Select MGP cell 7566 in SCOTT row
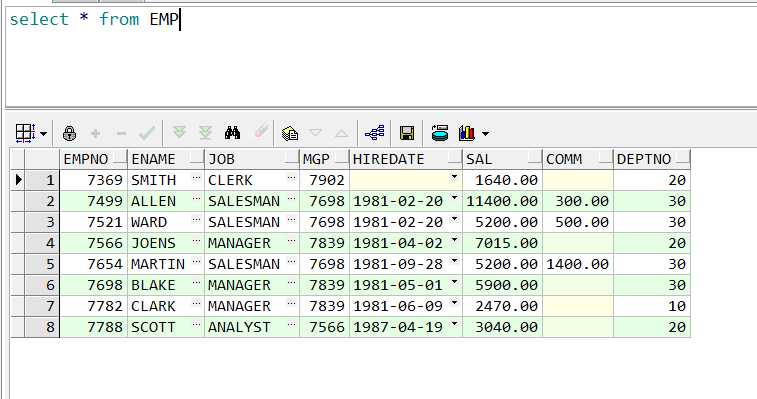This screenshot has width=757, height=399. coord(324,327)
